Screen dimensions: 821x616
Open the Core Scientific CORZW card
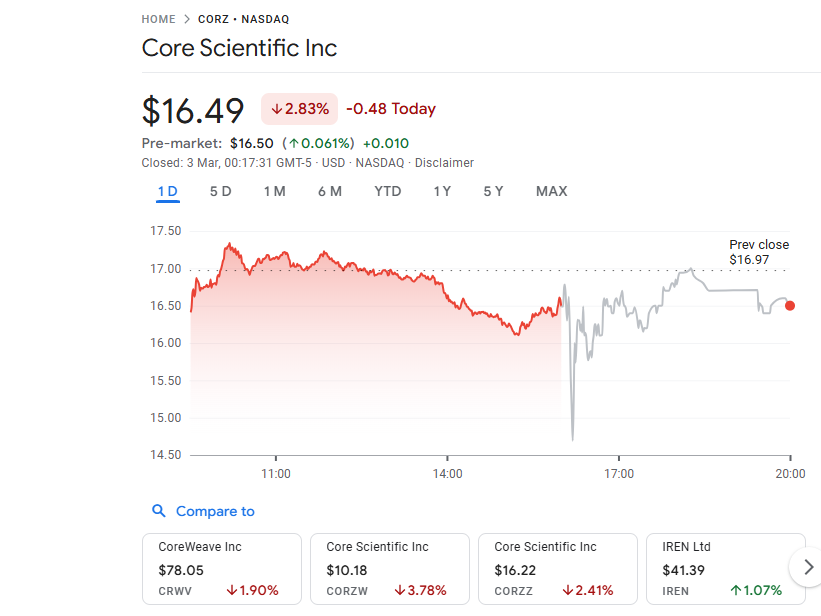pos(389,568)
